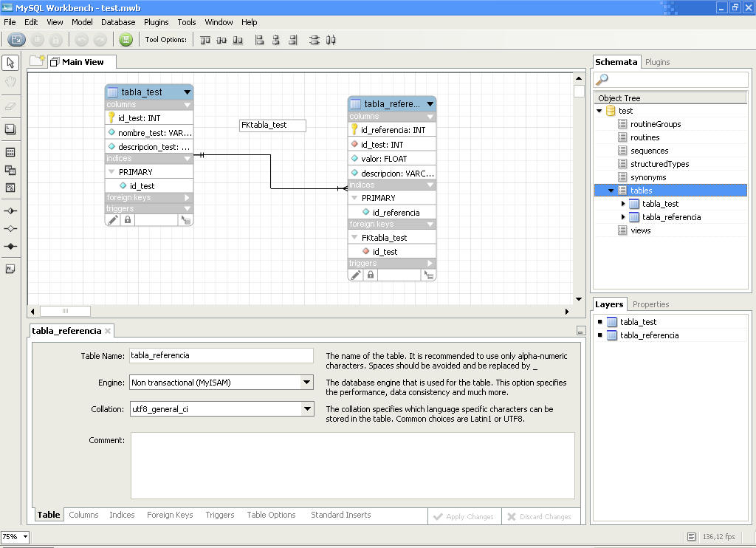Choose the eraser tool
The image size is (756, 548).
click(x=10, y=106)
